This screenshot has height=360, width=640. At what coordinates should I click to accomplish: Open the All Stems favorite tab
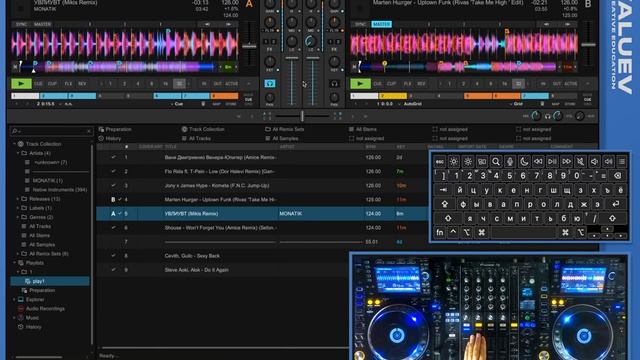click(363, 129)
